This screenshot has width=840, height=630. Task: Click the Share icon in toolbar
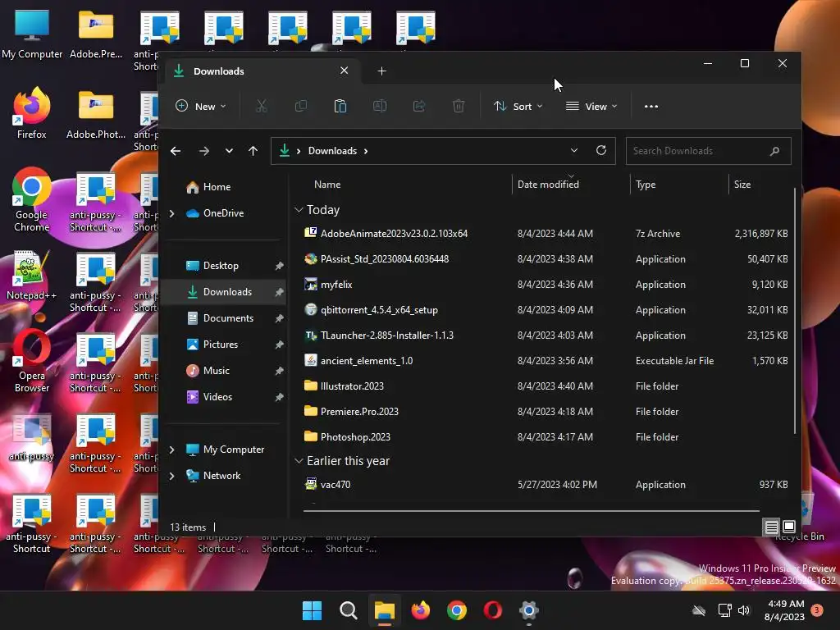(x=419, y=106)
